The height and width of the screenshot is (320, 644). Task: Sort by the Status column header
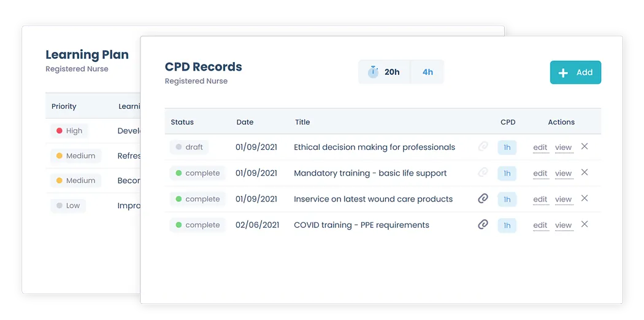(x=182, y=122)
